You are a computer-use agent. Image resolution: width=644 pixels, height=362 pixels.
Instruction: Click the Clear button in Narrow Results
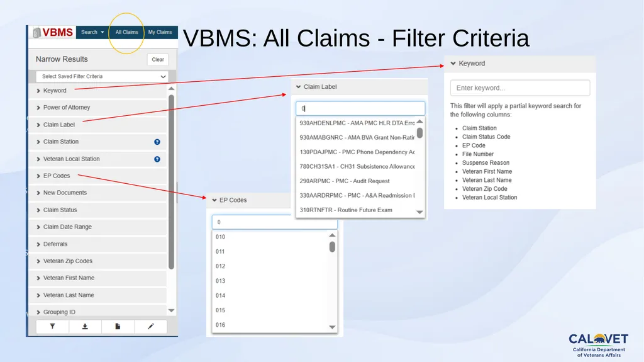pyautogui.click(x=158, y=60)
